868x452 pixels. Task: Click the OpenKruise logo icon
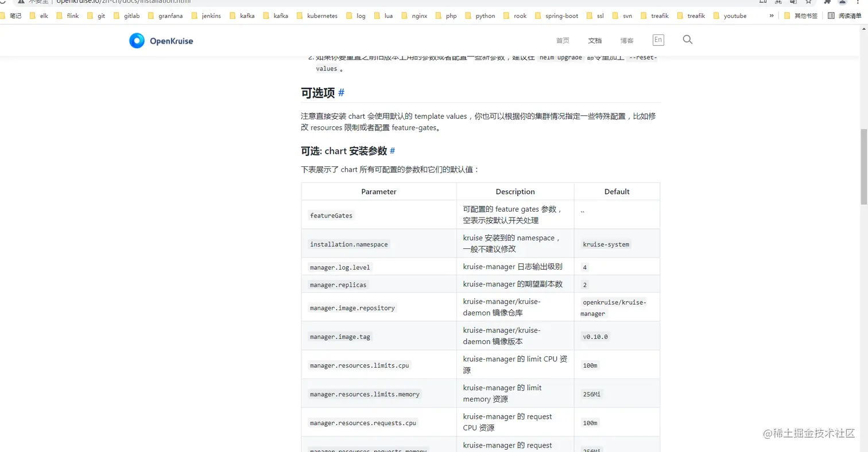tap(137, 41)
